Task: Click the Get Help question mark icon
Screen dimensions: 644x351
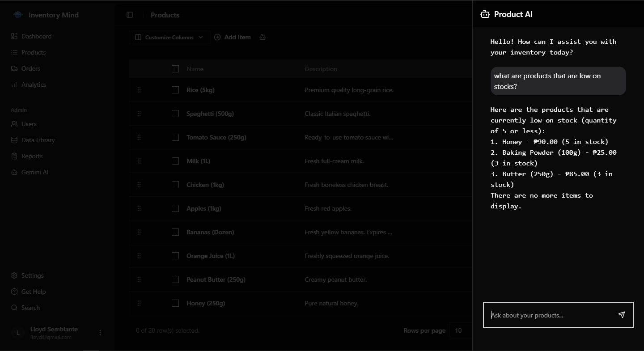Action: (14, 292)
